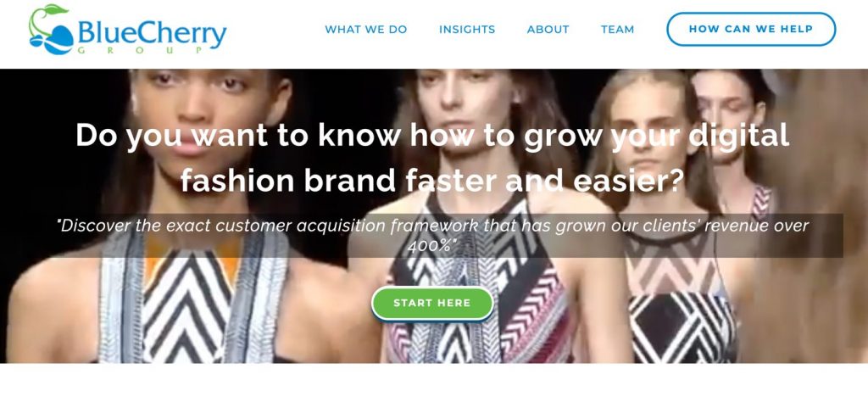The height and width of the screenshot is (419, 868).
Task: Click the headline's 'fashion brand faster and easier?' line
Action: pos(432,181)
